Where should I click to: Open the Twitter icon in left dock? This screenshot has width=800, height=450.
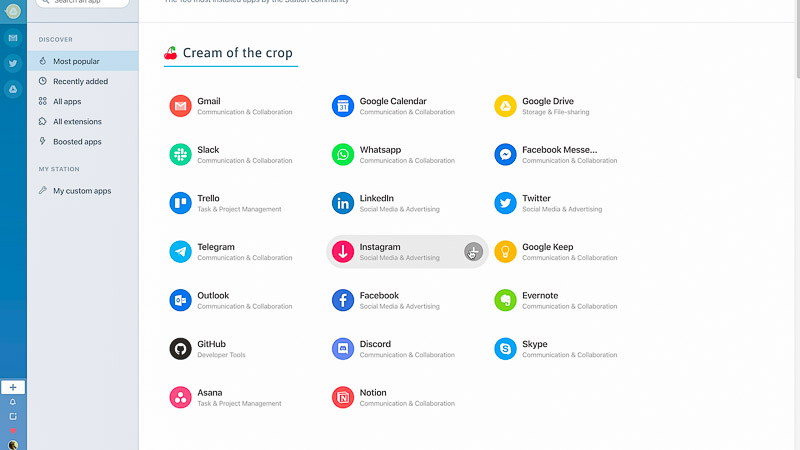click(13, 63)
